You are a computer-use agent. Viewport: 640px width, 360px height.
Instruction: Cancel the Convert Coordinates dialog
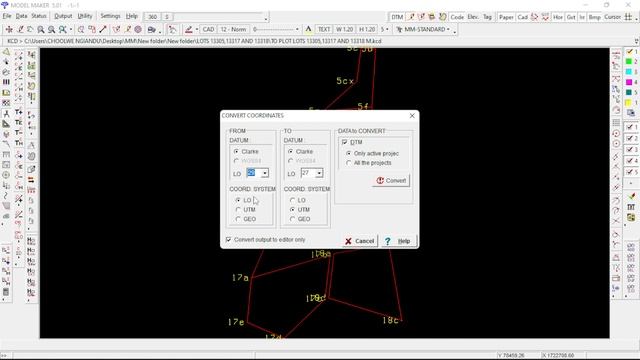360,241
